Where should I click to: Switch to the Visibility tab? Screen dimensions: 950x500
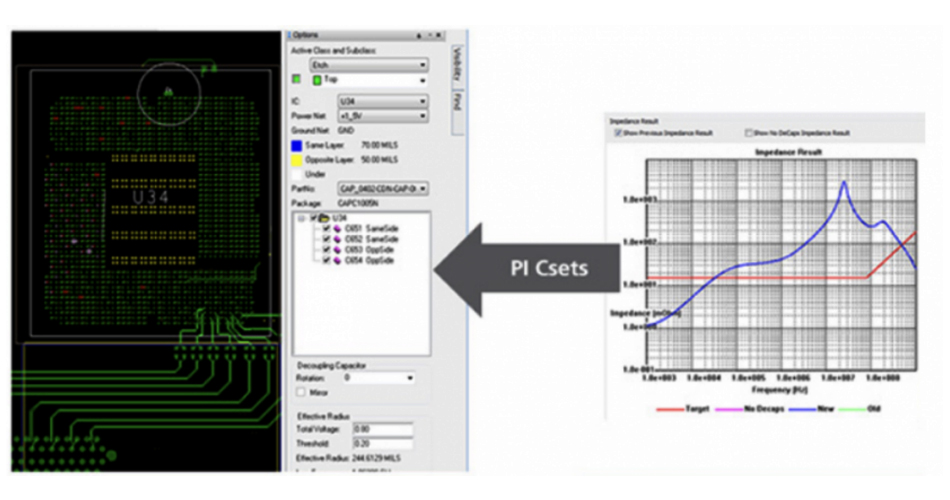456,65
